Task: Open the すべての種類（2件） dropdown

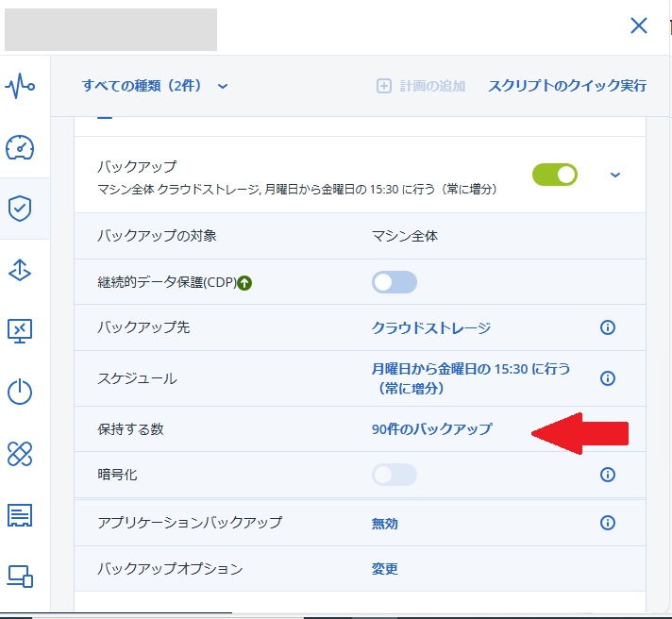Action: 155,86
